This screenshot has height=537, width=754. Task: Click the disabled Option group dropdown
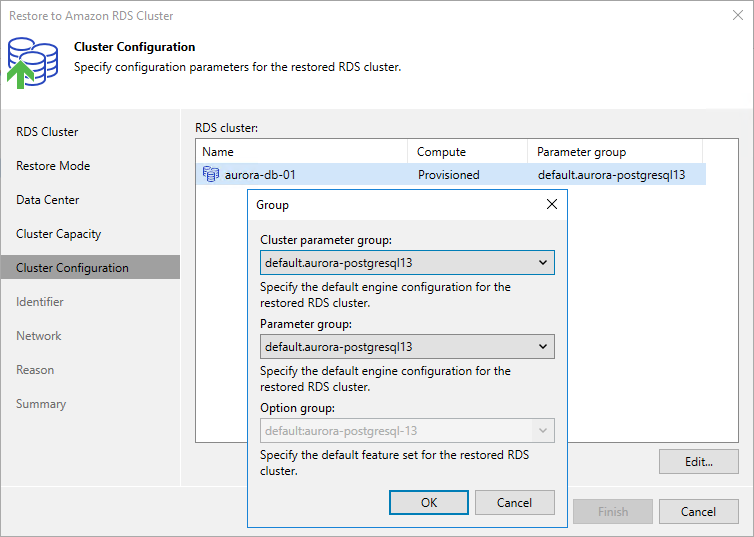[407, 431]
